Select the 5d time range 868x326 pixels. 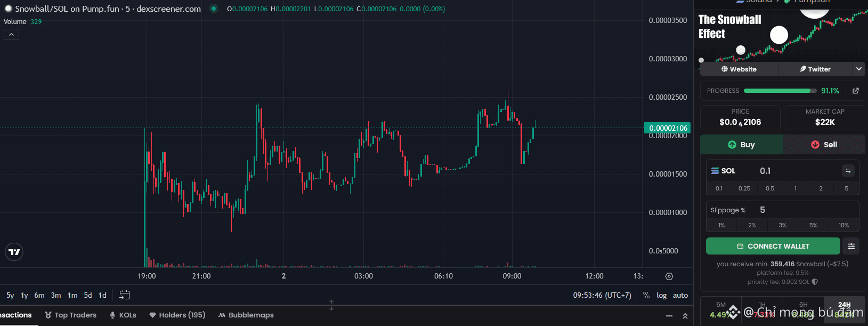click(88, 295)
